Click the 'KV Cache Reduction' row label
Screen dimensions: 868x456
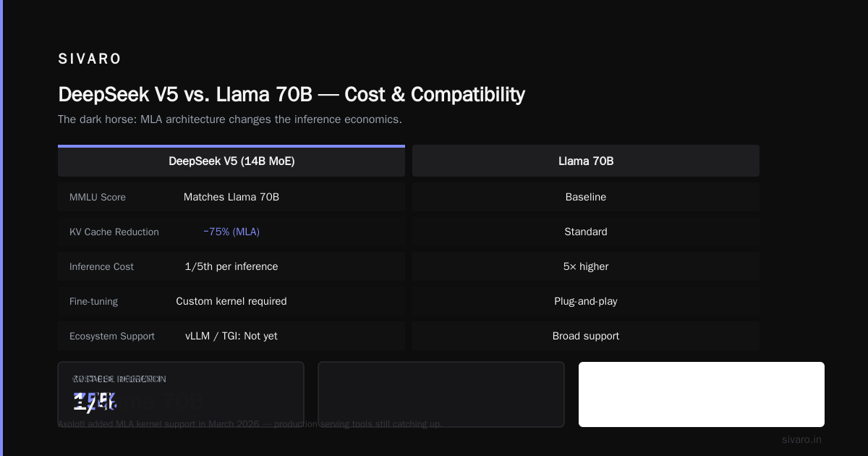pyautogui.click(x=114, y=232)
